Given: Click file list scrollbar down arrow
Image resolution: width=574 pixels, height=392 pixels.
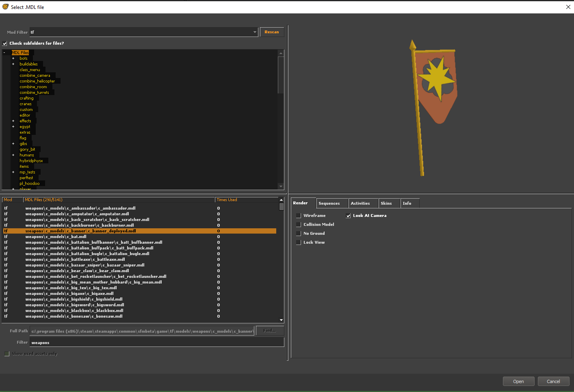Looking at the screenshot, I should pos(281,320).
